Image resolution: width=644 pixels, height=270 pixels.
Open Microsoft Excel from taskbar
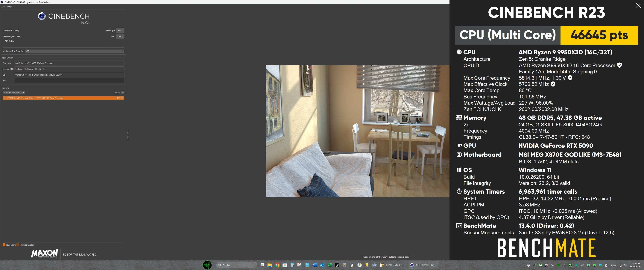click(330, 265)
